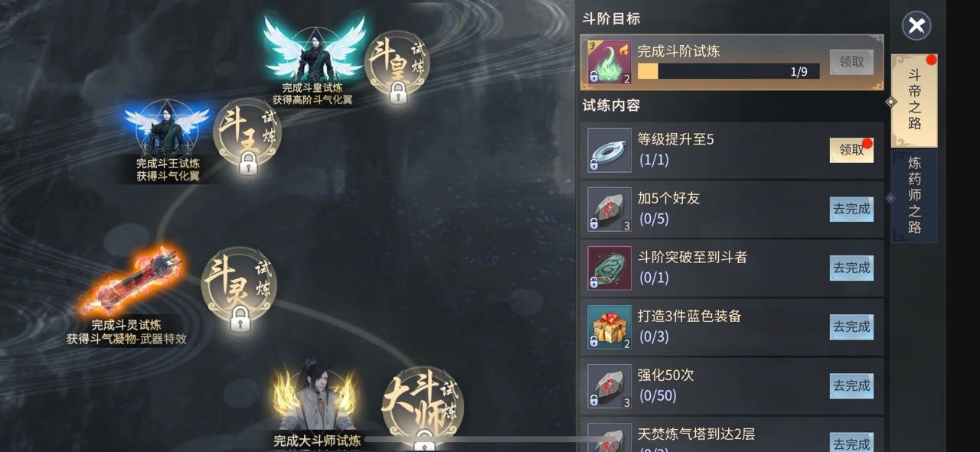Click the jade talisman reward icon
Screen dimensions: 980x452
[609, 268]
